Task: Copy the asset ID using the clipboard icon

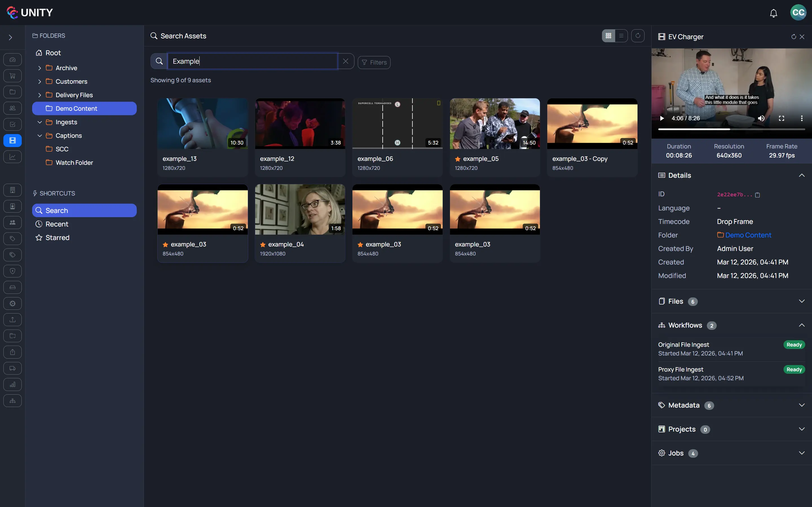Action: pyautogui.click(x=758, y=195)
